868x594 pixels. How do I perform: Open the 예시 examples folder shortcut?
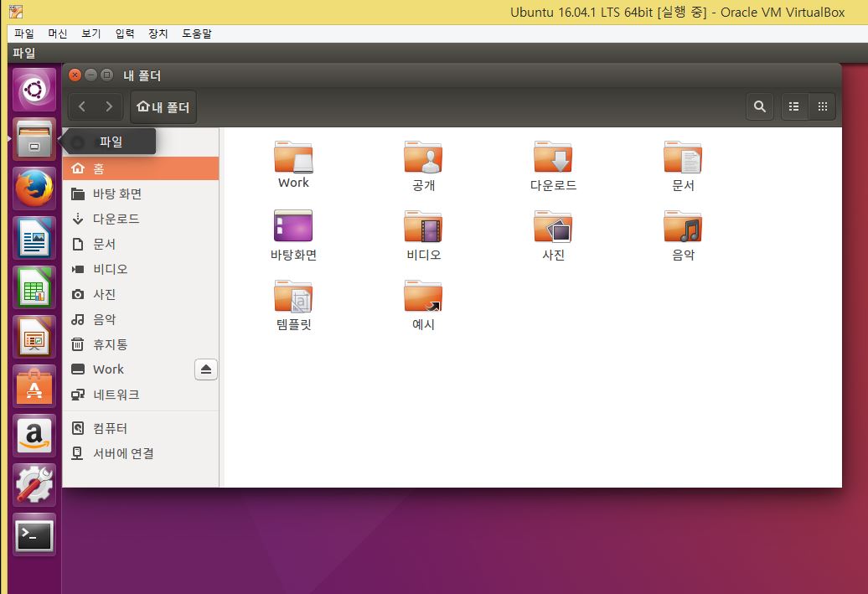click(x=423, y=297)
